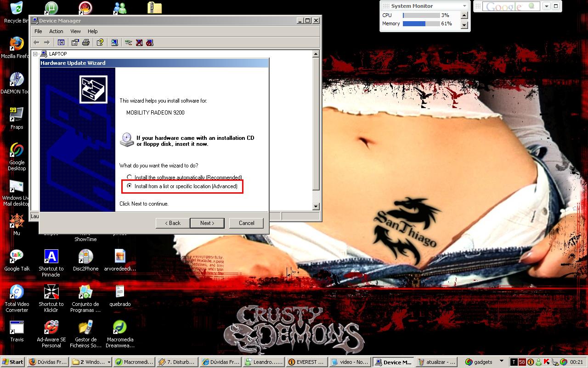Open the 2 Windows taskbar group dropdown

click(x=109, y=362)
